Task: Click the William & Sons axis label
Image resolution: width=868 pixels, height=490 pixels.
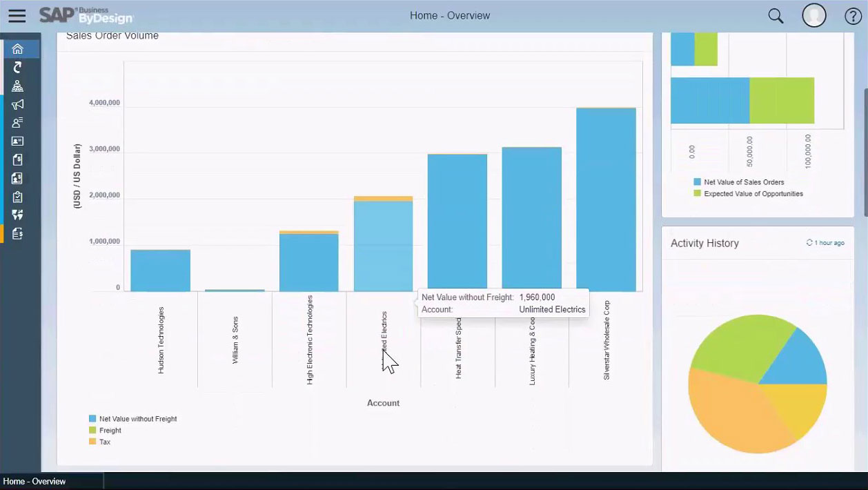Action: point(235,340)
